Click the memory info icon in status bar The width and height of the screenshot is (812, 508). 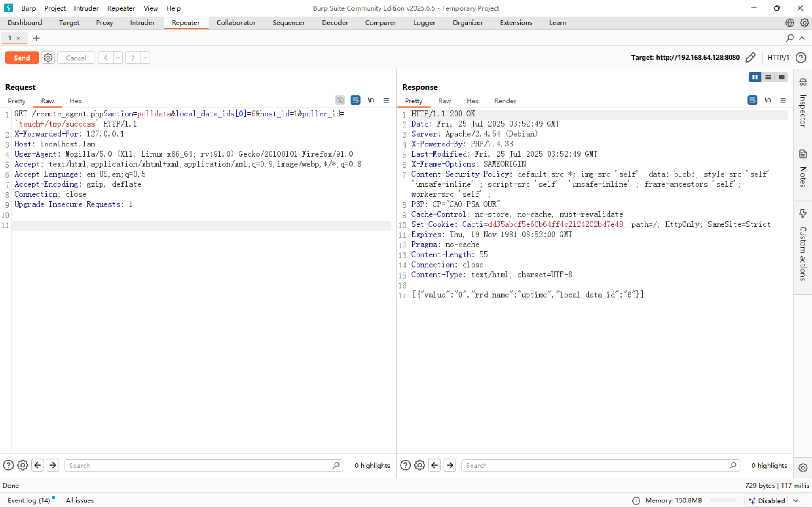pos(636,501)
